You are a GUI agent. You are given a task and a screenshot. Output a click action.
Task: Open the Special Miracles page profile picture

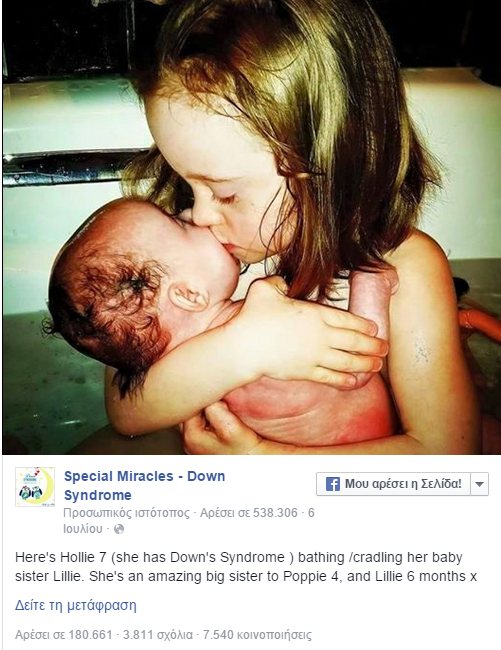[x=35, y=487]
